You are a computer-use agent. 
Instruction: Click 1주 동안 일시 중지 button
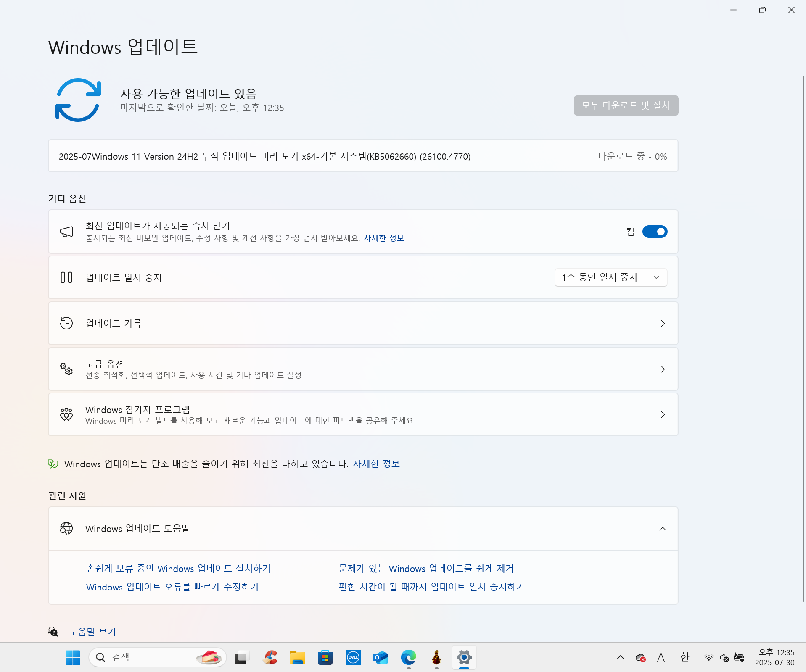[x=600, y=277]
